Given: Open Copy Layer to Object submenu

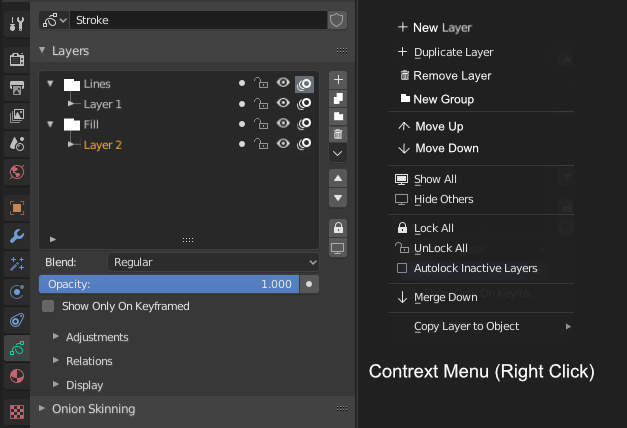Looking at the screenshot, I should coord(481,326).
